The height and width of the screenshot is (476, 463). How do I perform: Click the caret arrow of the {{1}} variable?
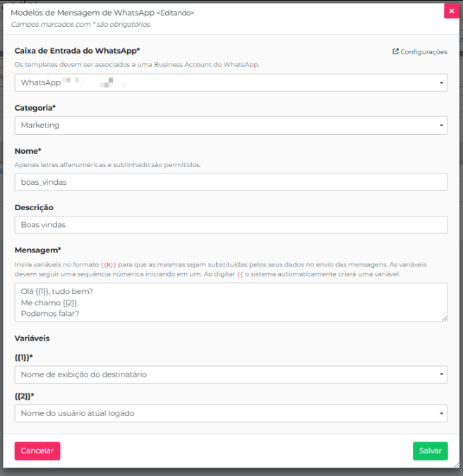click(442, 375)
